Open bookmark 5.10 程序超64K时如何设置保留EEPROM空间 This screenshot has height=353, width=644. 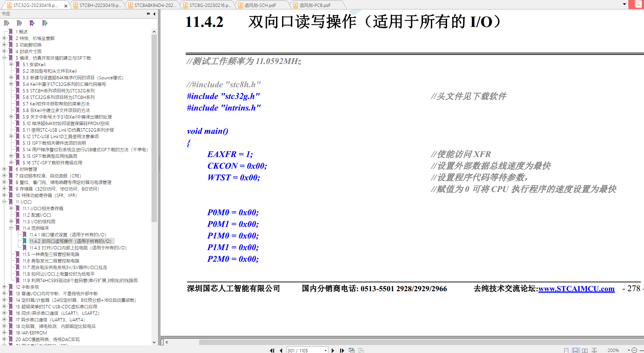(66, 124)
